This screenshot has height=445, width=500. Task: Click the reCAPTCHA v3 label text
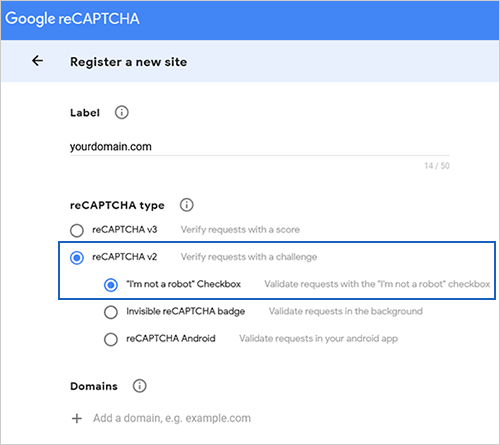tap(125, 230)
